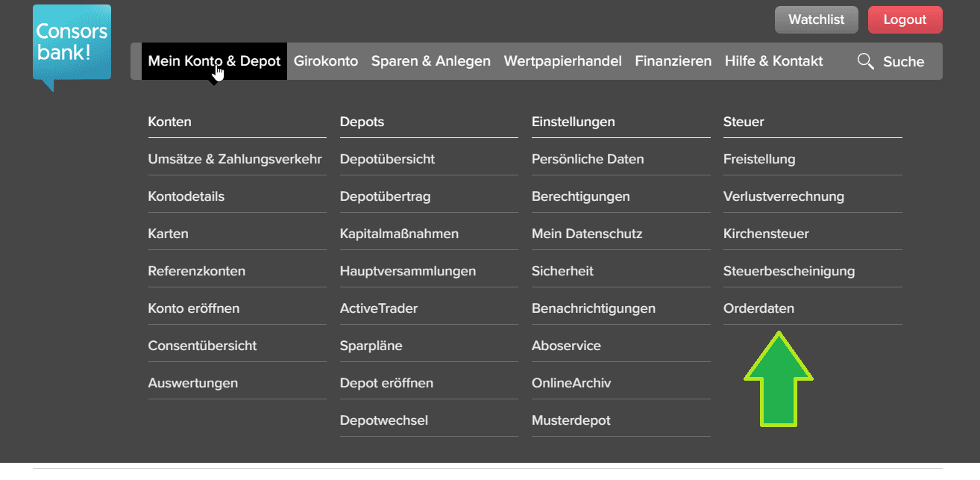Open Umsätze & Zahlungsverkehr
Viewport: 980px width, 480px height.
tap(235, 159)
